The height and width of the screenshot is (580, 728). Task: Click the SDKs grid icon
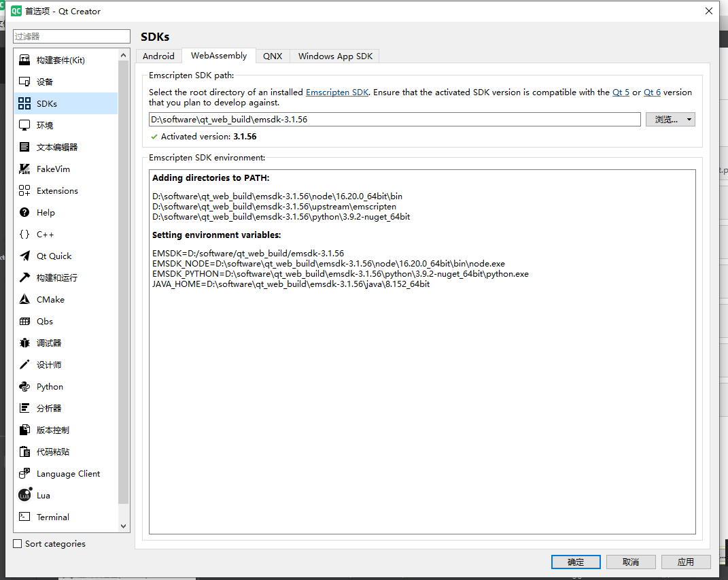point(24,103)
